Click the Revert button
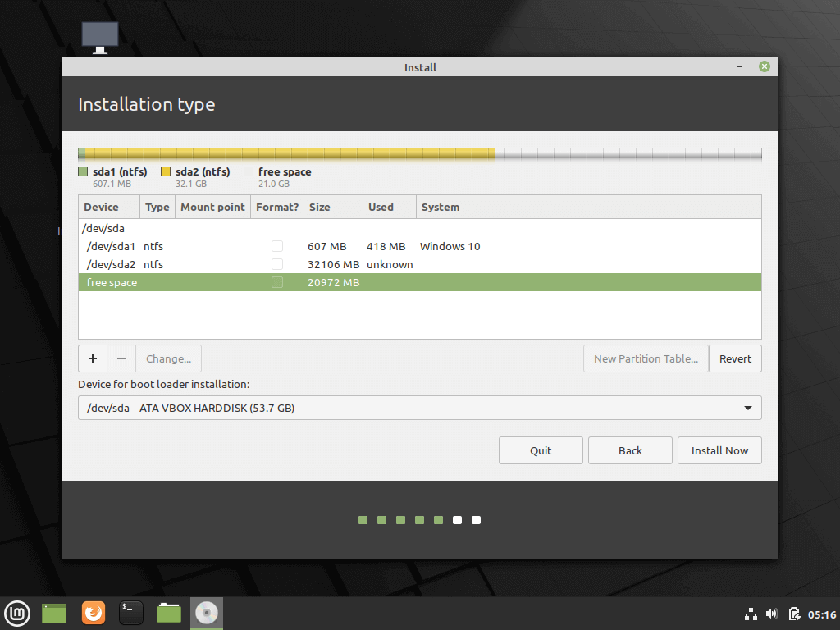Viewport: 840px width, 630px height. point(735,358)
